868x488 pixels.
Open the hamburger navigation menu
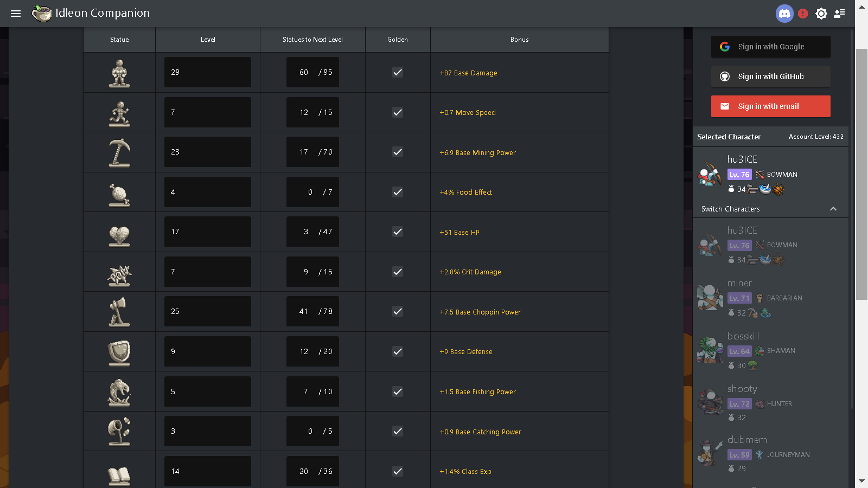(15, 14)
